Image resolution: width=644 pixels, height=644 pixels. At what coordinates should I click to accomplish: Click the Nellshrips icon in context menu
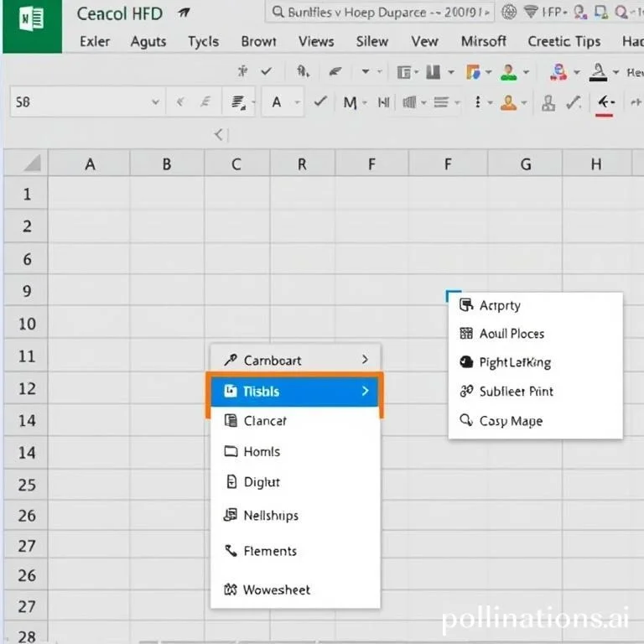pos(231,516)
